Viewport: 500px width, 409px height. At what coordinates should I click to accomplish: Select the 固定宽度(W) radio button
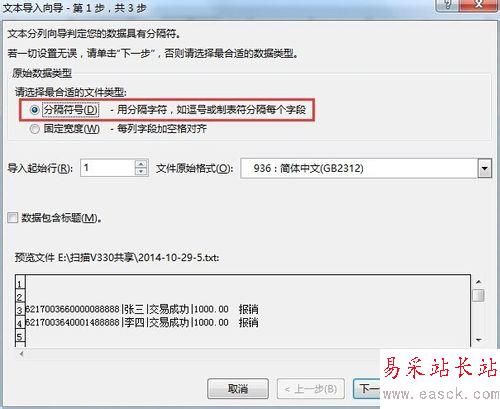(35, 129)
